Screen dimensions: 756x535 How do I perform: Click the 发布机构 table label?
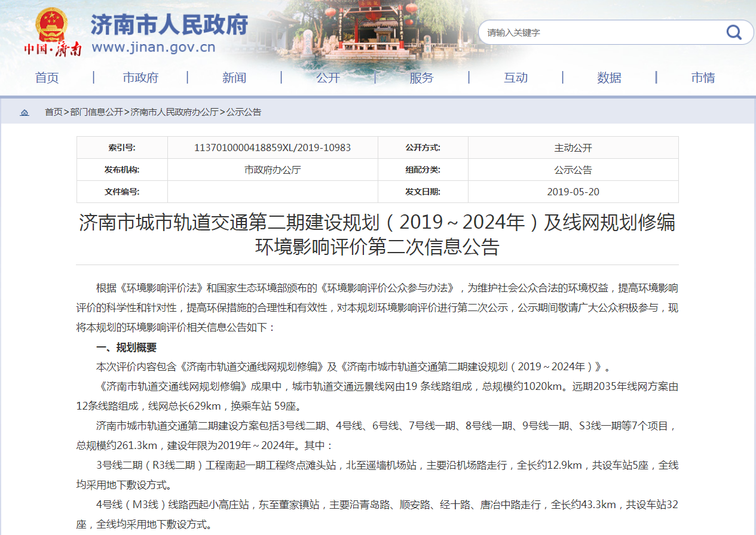pos(122,170)
